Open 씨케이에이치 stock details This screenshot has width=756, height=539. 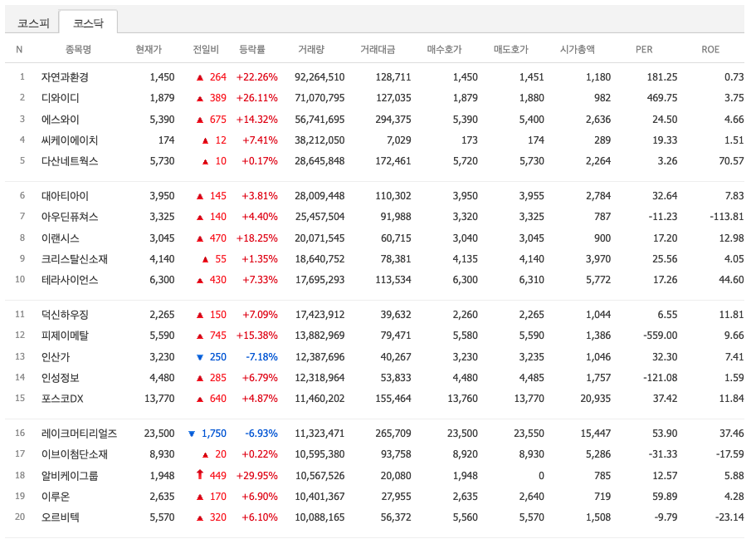[70, 140]
